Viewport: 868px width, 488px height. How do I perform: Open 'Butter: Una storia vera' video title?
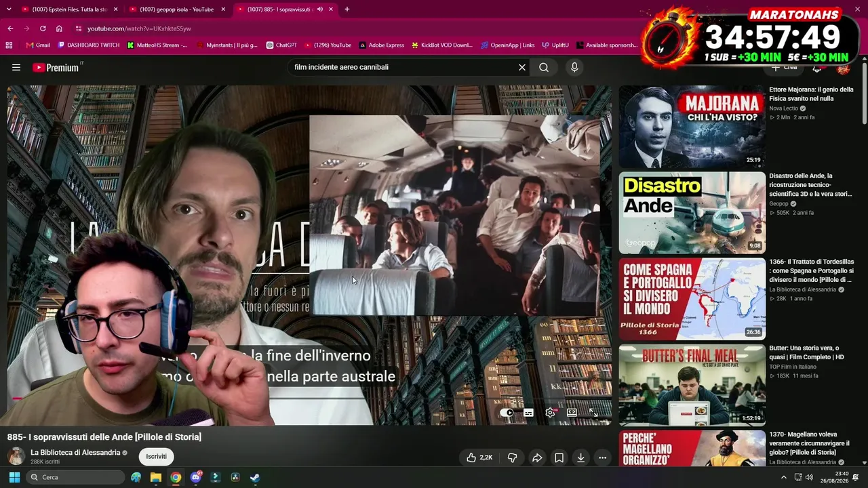click(x=807, y=352)
